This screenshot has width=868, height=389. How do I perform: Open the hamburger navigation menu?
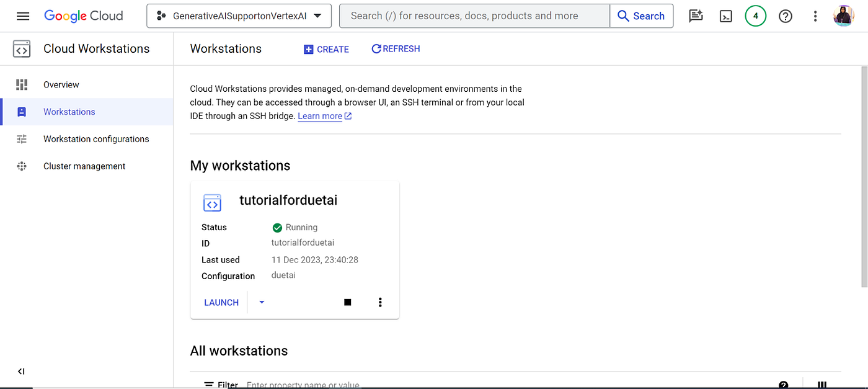click(23, 16)
